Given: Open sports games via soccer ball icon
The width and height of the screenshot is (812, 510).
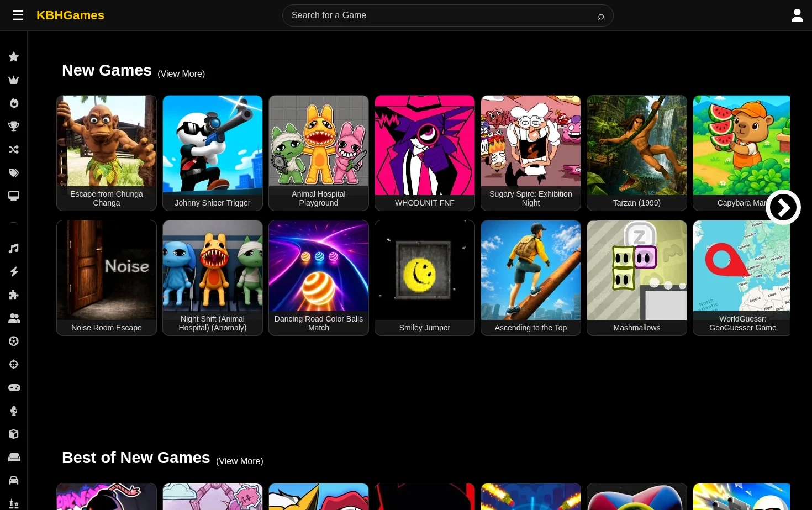Looking at the screenshot, I should [x=14, y=341].
